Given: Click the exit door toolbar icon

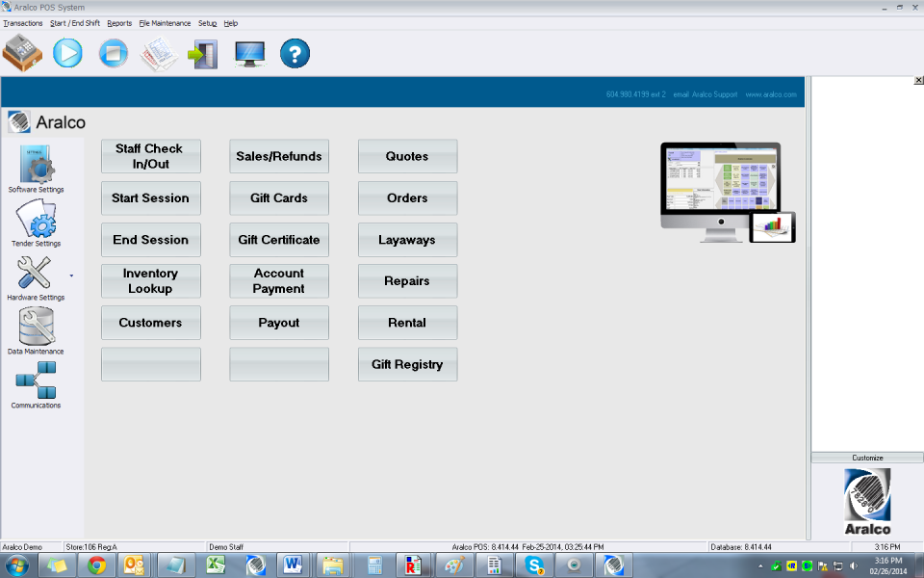Looking at the screenshot, I should pos(203,53).
